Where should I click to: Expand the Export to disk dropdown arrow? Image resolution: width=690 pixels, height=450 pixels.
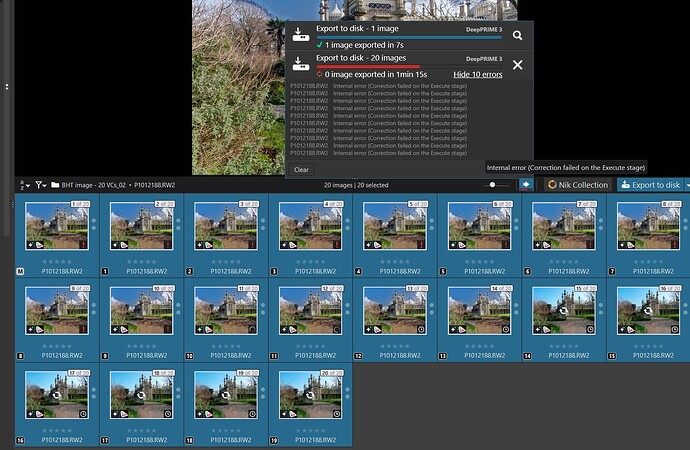tap(687, 185)
